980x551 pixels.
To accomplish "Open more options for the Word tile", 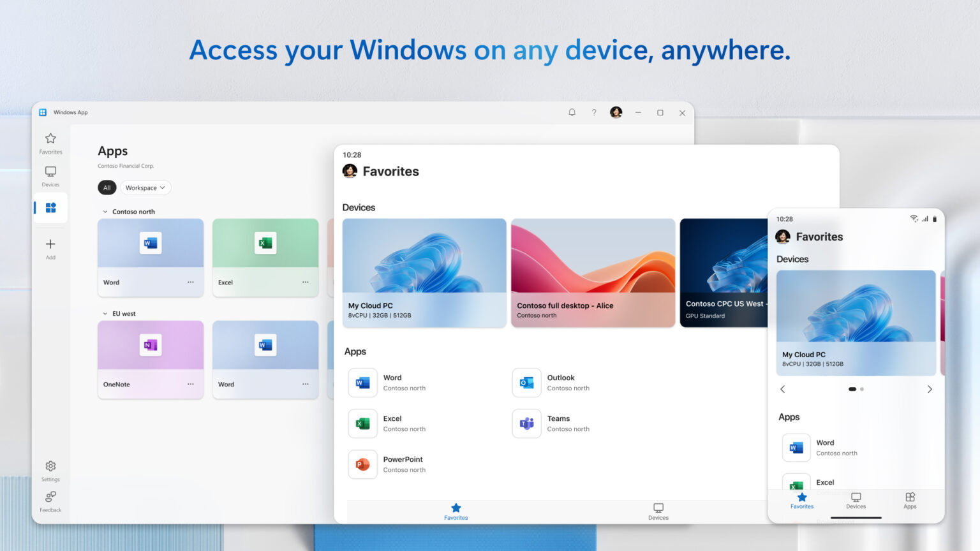I will tap(191, 282).
